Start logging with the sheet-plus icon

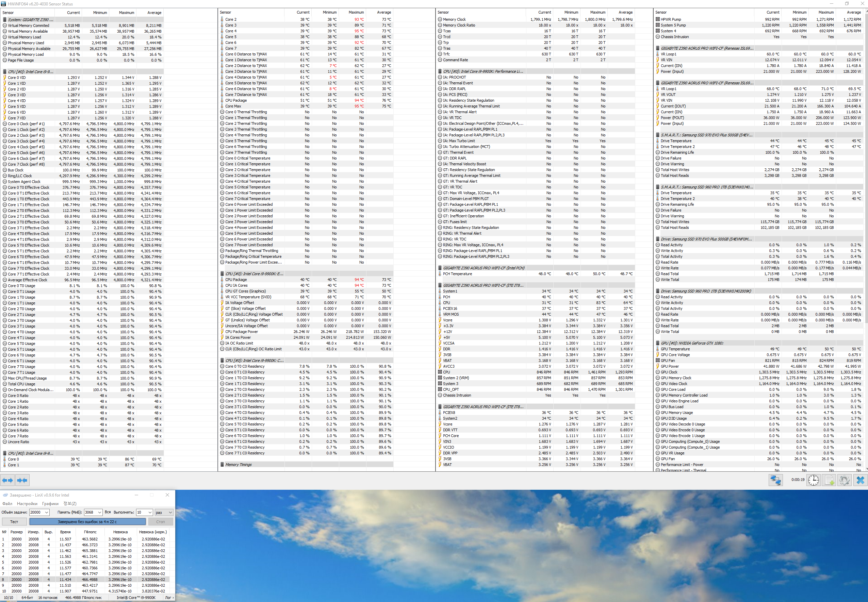[x=829, y=480]
